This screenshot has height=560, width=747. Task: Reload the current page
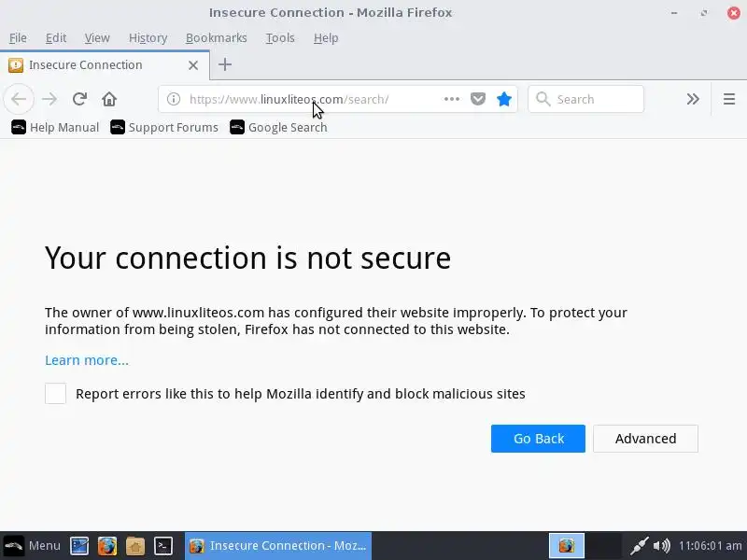click(79, 99)
